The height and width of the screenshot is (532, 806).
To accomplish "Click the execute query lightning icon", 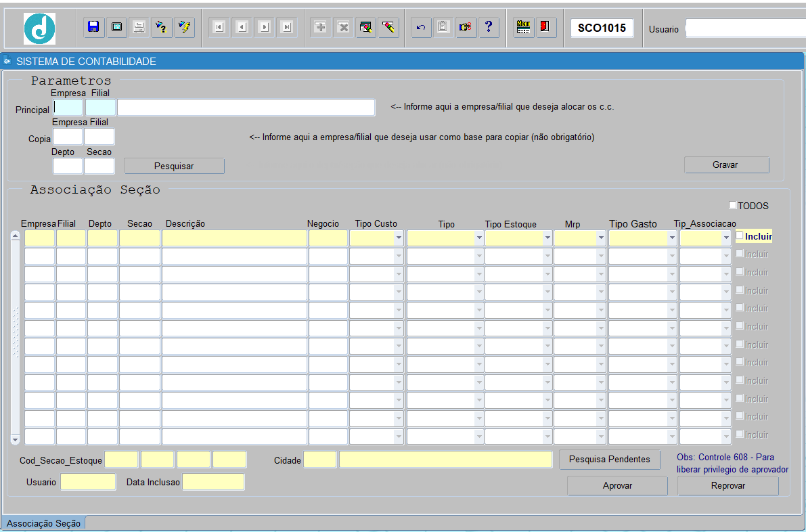I will coord(183,27).
